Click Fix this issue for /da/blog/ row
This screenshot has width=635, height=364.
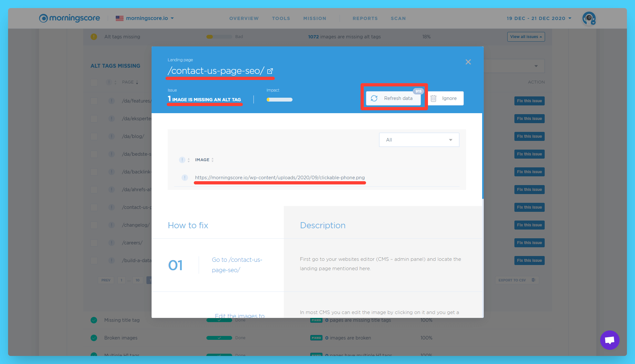click(x=529, y=136)
